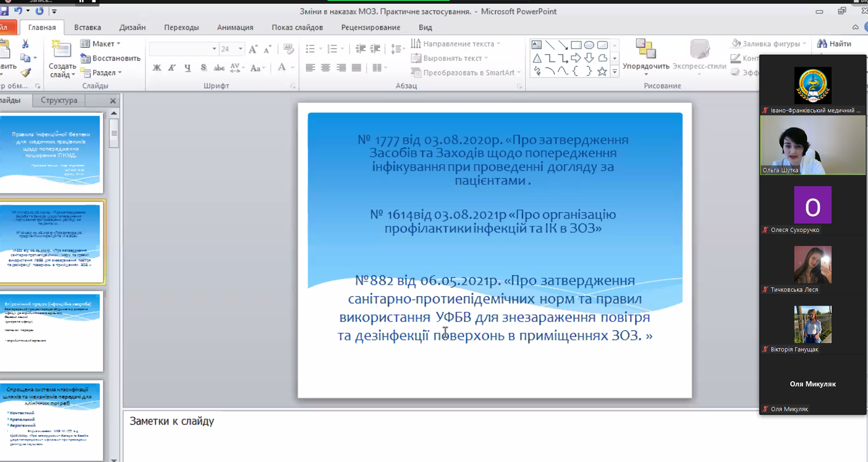Choose the oval shape from shapes gallery

589,45
